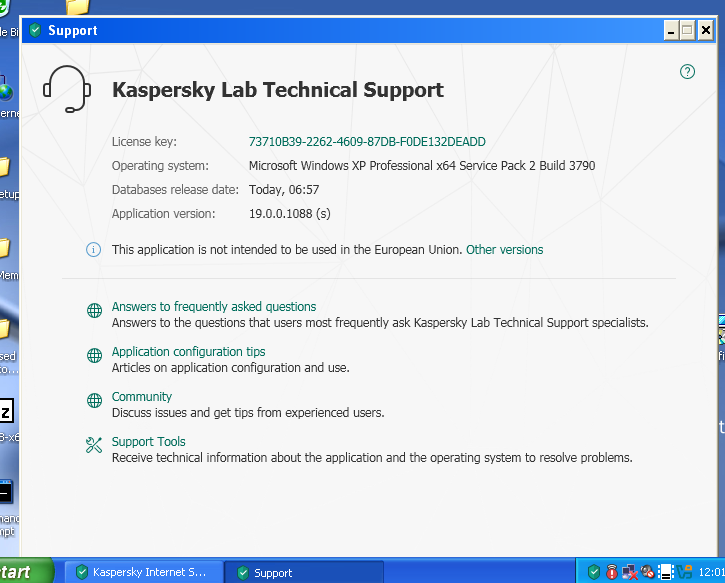Click the 'Support' title bar text
This screenshot has width=725, height=583.
click(73, 31)
